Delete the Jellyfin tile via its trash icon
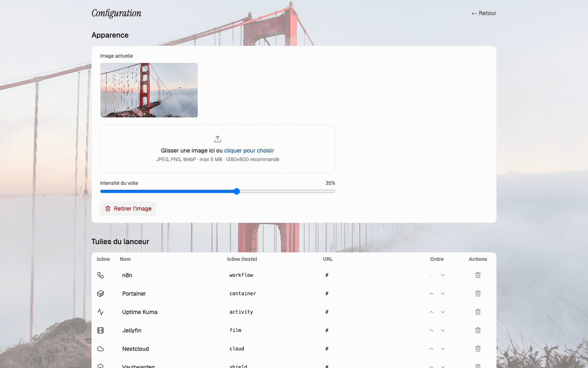 (478, 330)
